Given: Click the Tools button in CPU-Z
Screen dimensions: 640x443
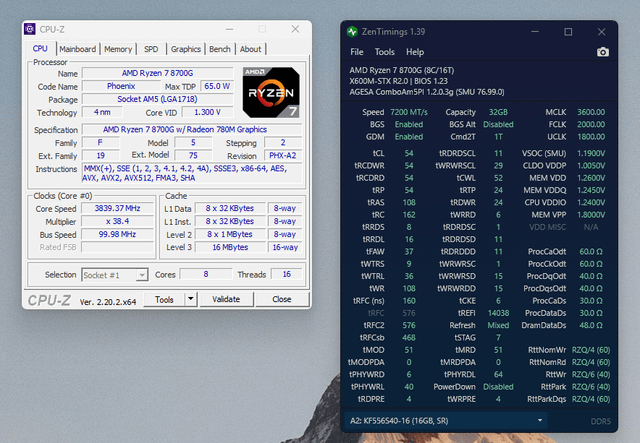Looking at the screenshot, I should point(164,300).
